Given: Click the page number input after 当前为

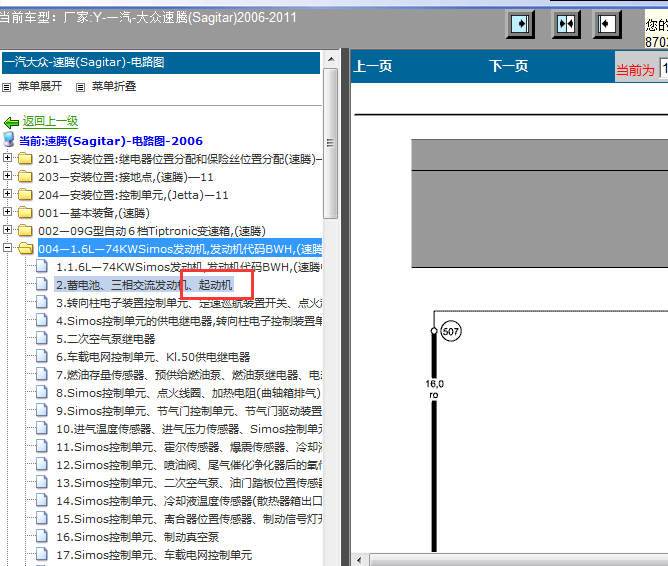Looking at the screenshot, I should click(664, 68).
